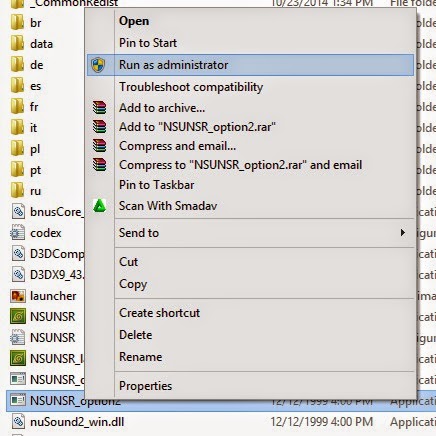Click icon of NSUNSR_o file above NSUNSR_option2
The height and width of the screenshot is (436, 436).
[18, 379]
